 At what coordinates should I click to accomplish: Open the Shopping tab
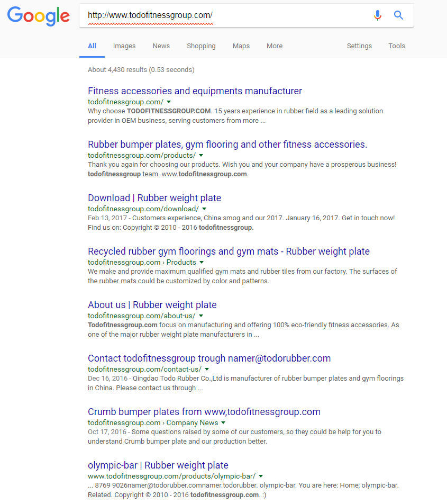tap(202, 46)
